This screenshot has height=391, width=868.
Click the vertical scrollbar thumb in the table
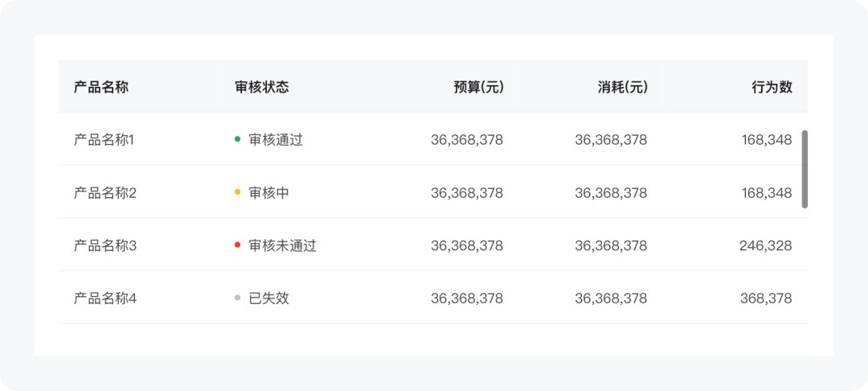click(x=805, y=169)
